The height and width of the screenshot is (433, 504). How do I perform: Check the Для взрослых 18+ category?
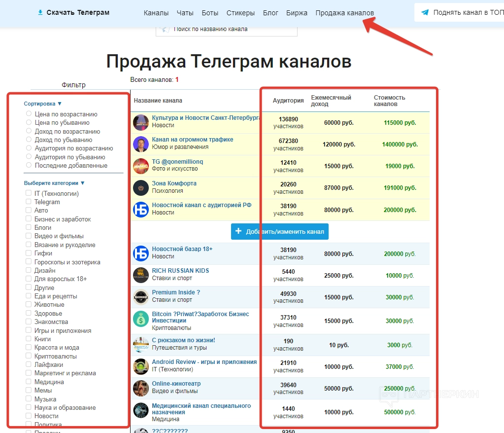point(28,278)
